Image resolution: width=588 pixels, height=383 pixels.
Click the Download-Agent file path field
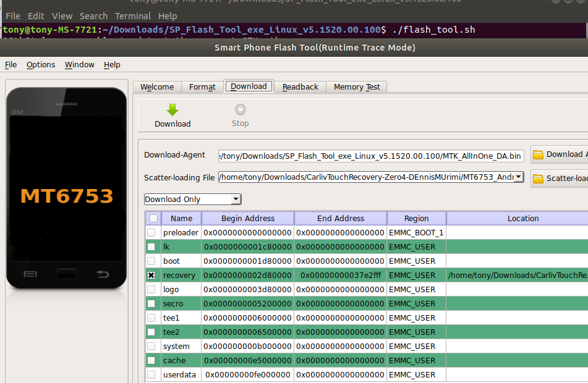pos(371,156)
